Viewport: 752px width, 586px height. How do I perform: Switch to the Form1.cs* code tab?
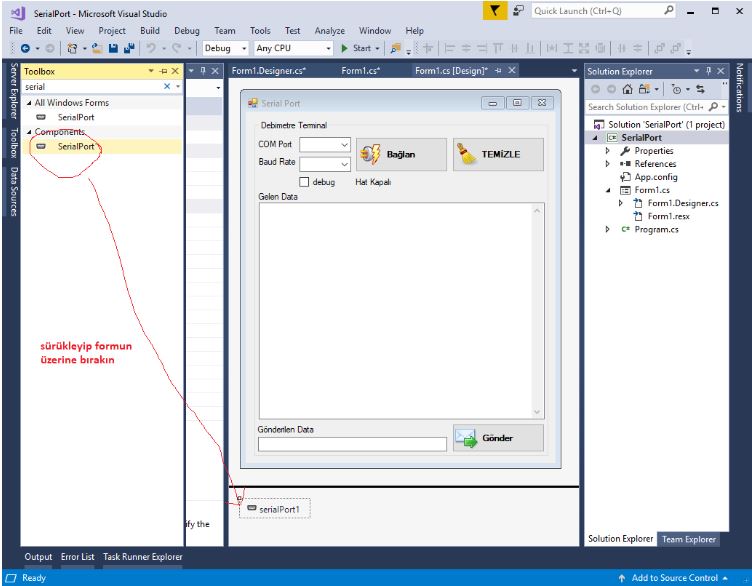pos(361,70)
